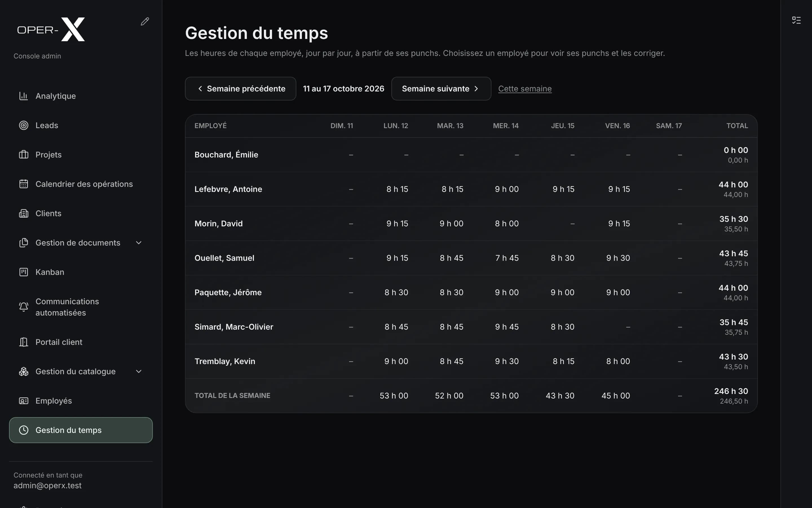
Task: Click the Clients building icon
Action: tap(23, 213)
